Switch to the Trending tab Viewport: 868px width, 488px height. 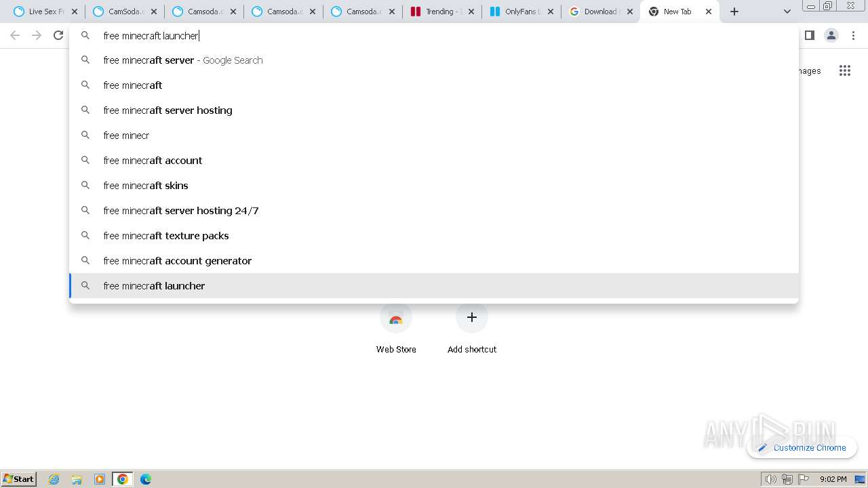click(x=442, y=12)
